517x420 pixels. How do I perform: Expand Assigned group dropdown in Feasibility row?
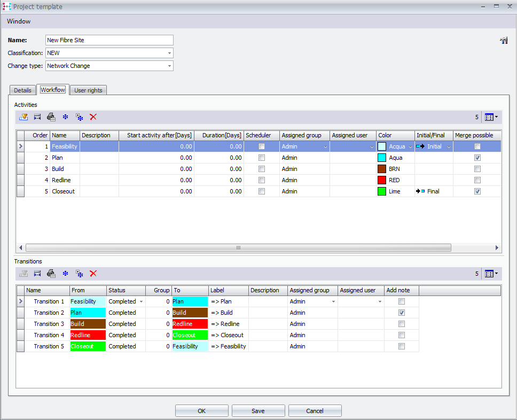325,147
